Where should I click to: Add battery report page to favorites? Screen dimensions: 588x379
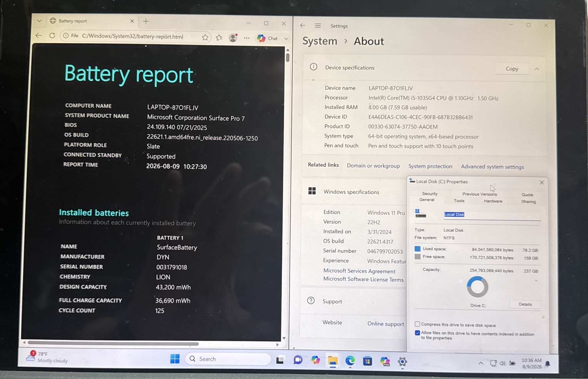pyautogui.click(x=205, y=37)
